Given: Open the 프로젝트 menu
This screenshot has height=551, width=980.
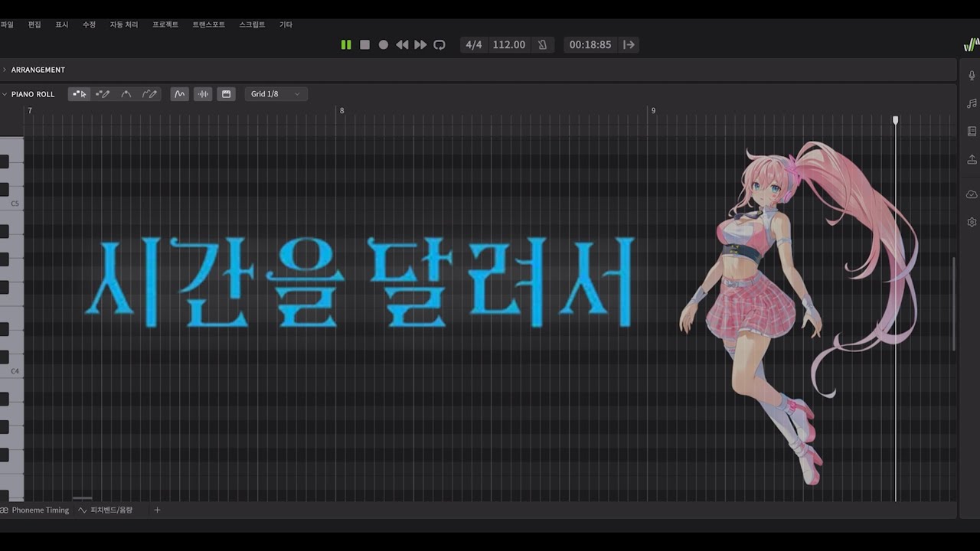Looking at the screenshot, I should pos(165,24).
